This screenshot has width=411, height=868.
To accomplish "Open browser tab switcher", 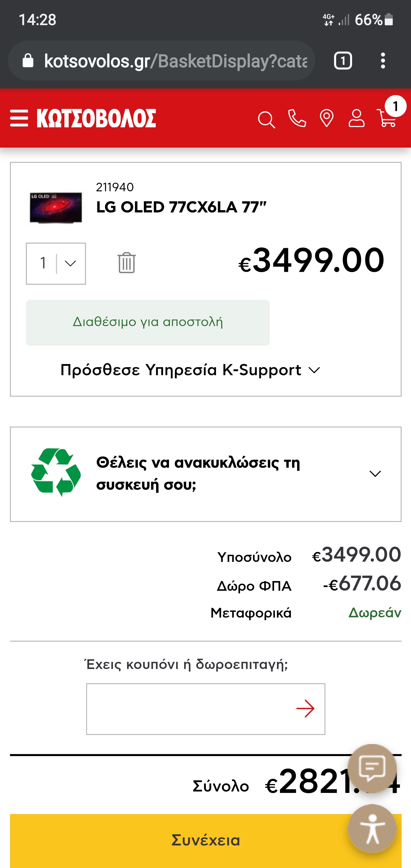I will [342, 61].
